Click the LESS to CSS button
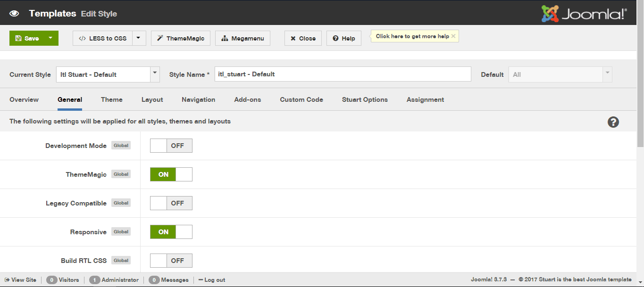Screen dimensions: 644x287 [x=102, y=39]
